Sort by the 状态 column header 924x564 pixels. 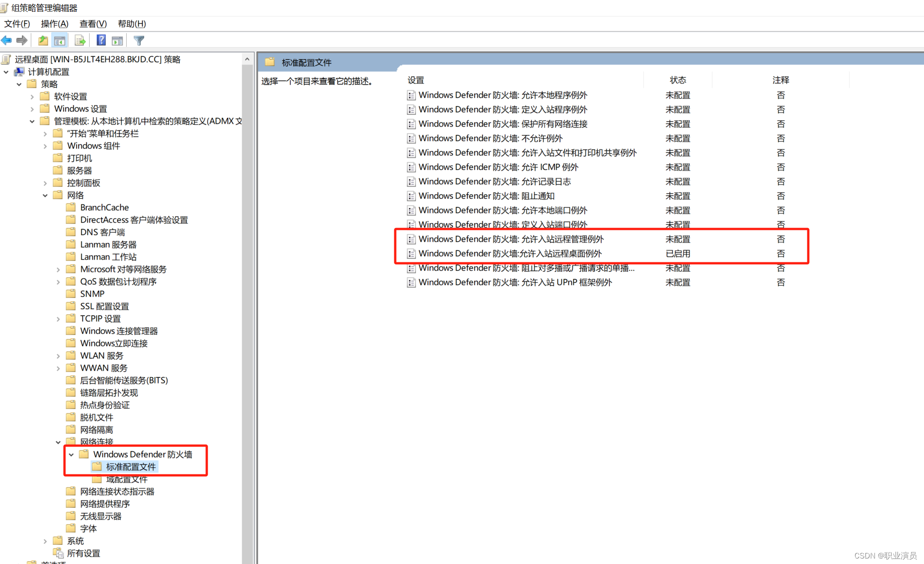point(677,80)
